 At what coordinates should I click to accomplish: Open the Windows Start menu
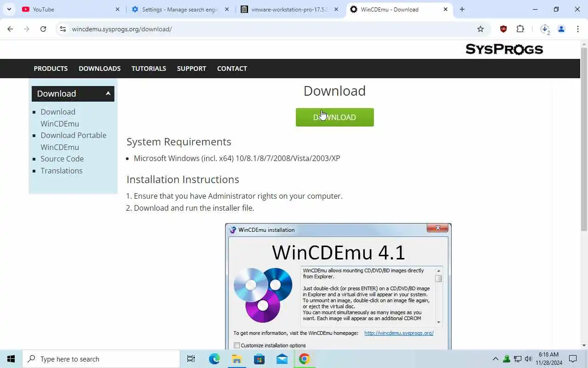point(11,359)
